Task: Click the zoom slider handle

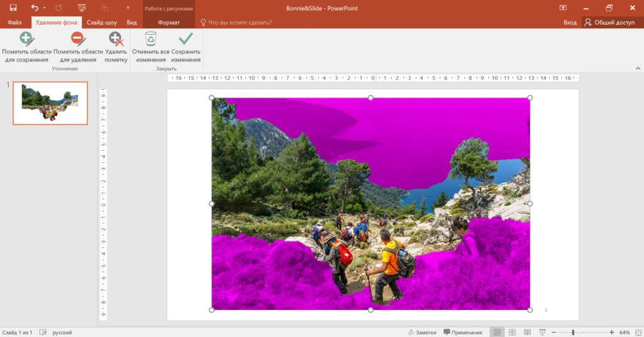Action: (573, 333)
